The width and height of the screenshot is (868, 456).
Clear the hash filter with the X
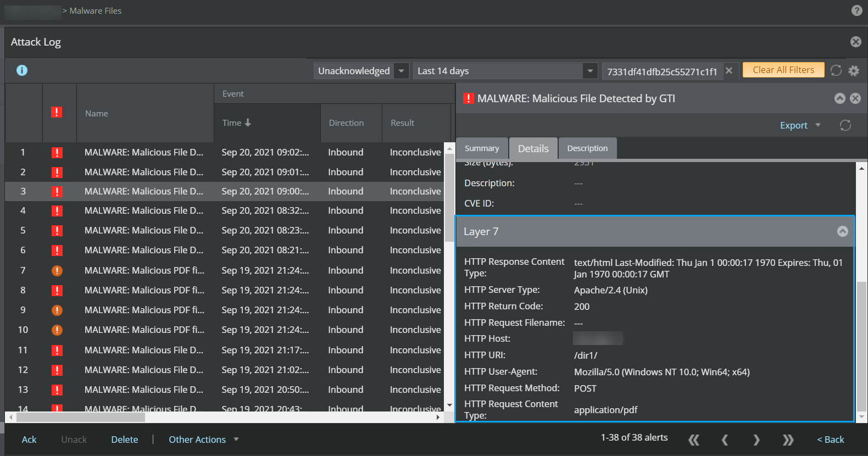[x=729, y=70]
